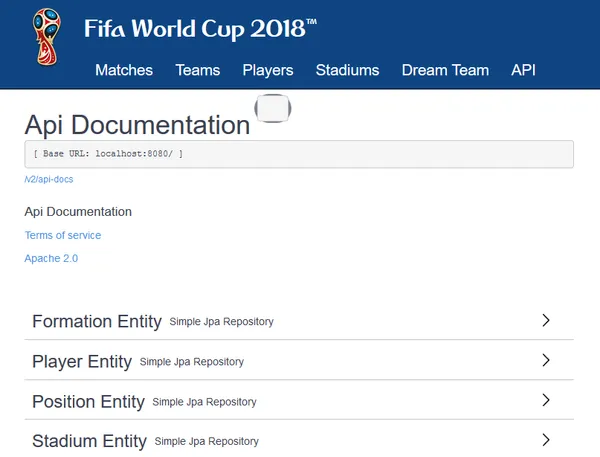This screenshot has height=457, width=600.
Task: Click the Base URL box
Action: [298, 153]
